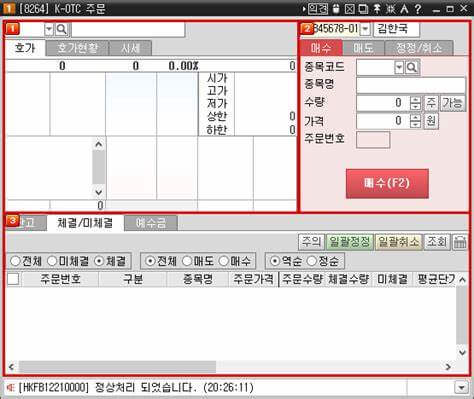Image resolution: width=474 pixels, height=399 pixels.
Task: Switch to the 예수금 tab
Action: [151, 223]
